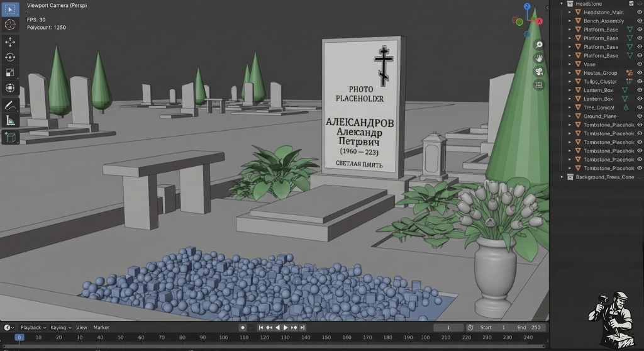Toggle visibility of Headstone_Main

tap(639, 12)
